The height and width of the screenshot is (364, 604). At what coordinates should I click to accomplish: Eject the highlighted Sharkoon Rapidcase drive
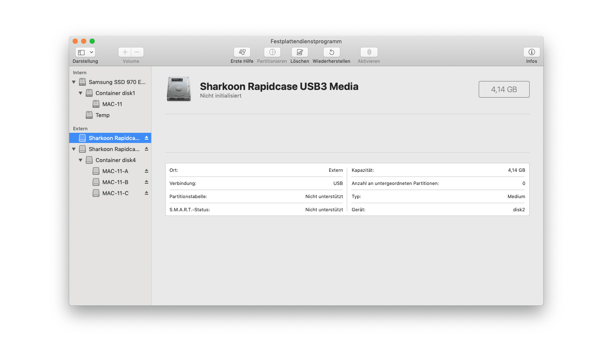click(x=147, y=138)
